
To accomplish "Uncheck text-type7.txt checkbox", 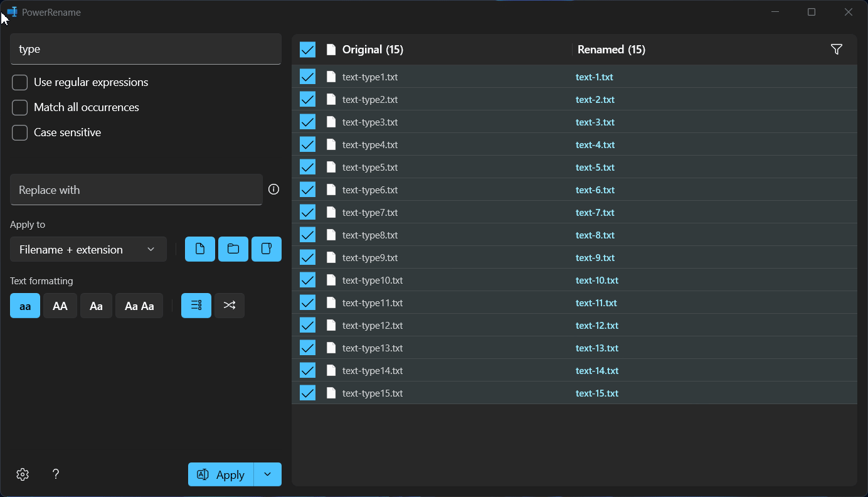I will (307, 212).
